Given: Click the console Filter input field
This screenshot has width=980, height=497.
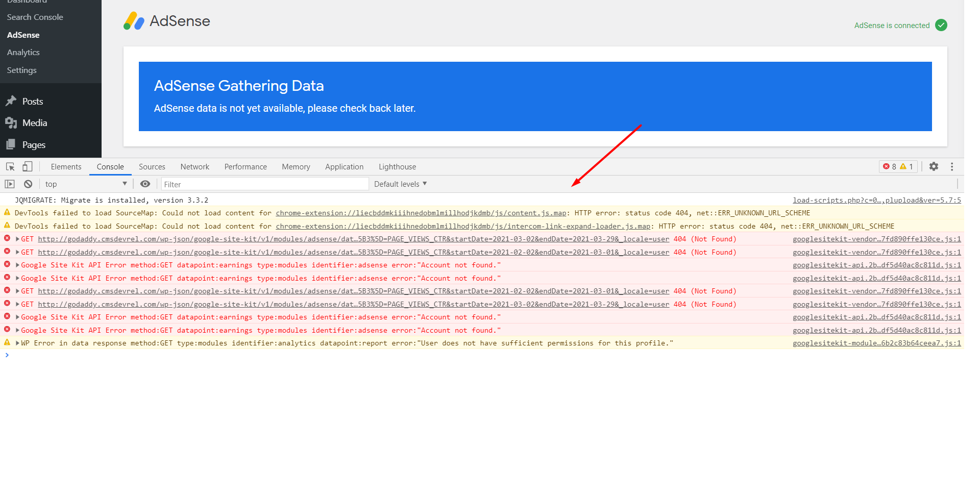Looking at the screenshot, I should click(265, 184).
